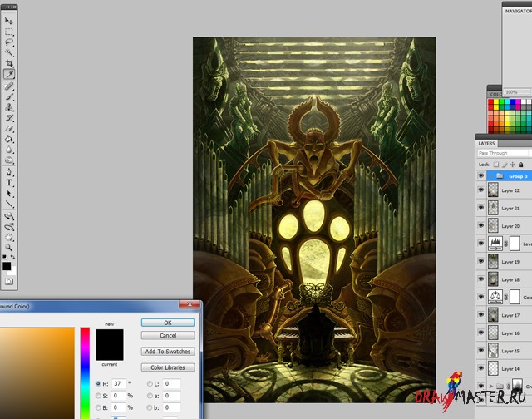Image resolution: width=532 pixels, height=419 pixels.
Task: Hide Layer 21 using its eye icon
Action: pyautogui.click(x=480, y=208)
